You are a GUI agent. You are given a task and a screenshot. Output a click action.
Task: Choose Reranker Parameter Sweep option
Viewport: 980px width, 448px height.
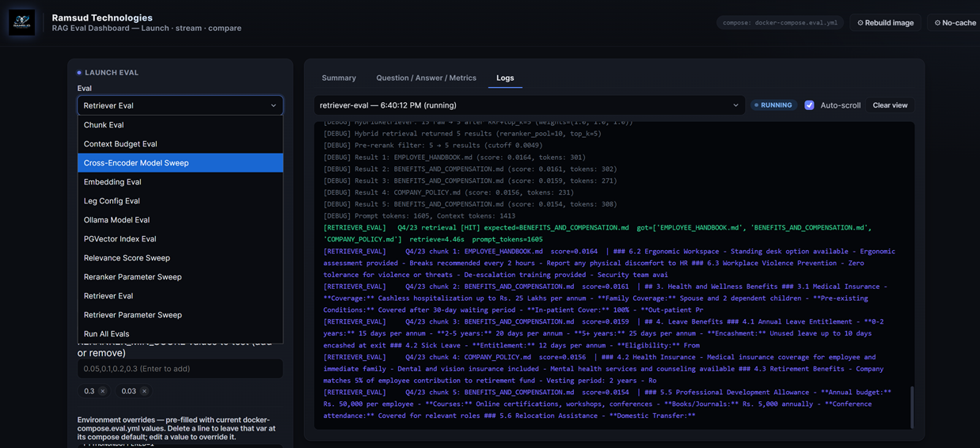pos(180,277)
